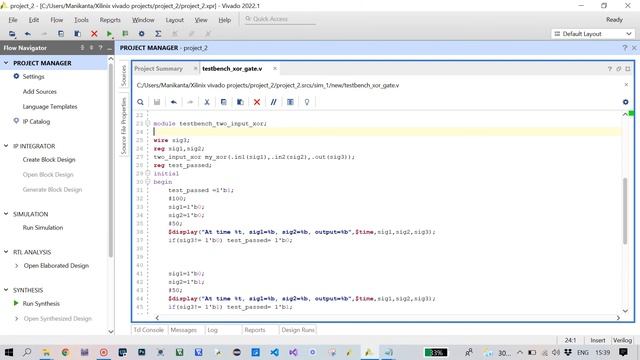This screenshot has width=640, height=360.
Task: Open Language Templates
Action: [50, 107]
